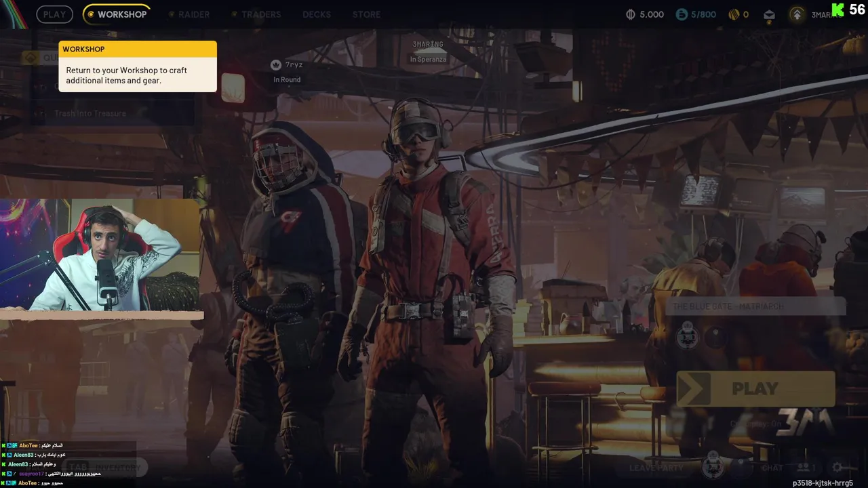Select the 3MARING player nameplate
This screenshot has width=868, height=488.
click(x=428, y=45)
